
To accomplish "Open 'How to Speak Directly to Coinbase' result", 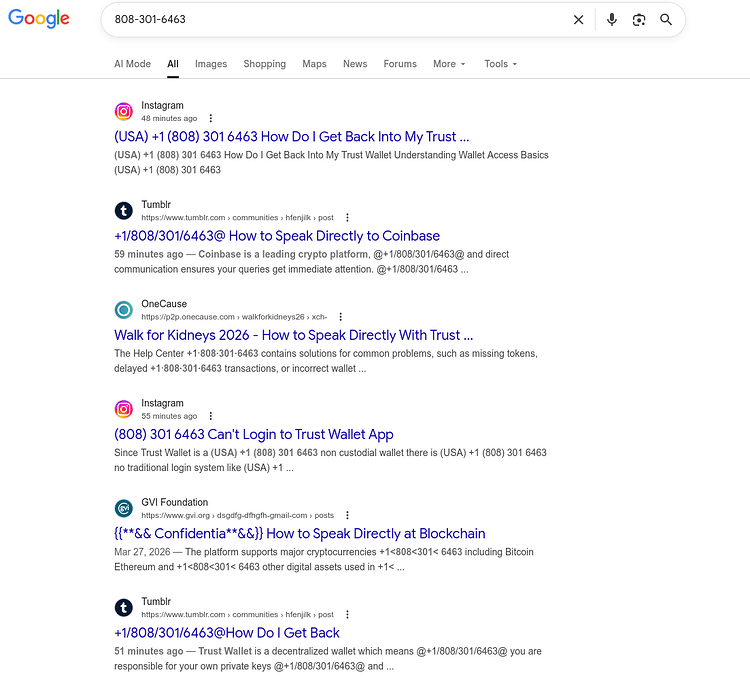I will [277, 236].
